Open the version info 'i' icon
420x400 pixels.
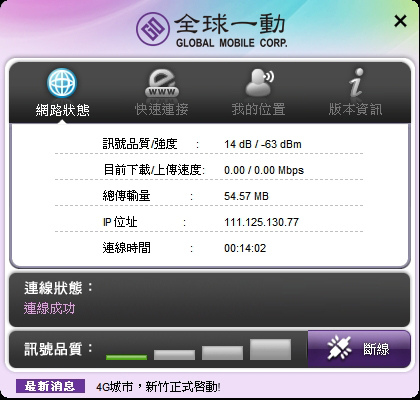(356, 83)
